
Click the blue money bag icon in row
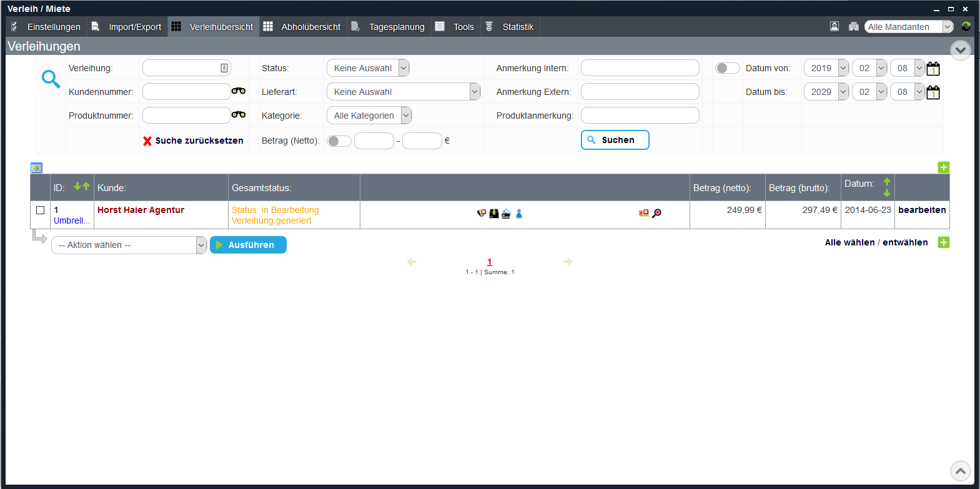coord(518,214)
